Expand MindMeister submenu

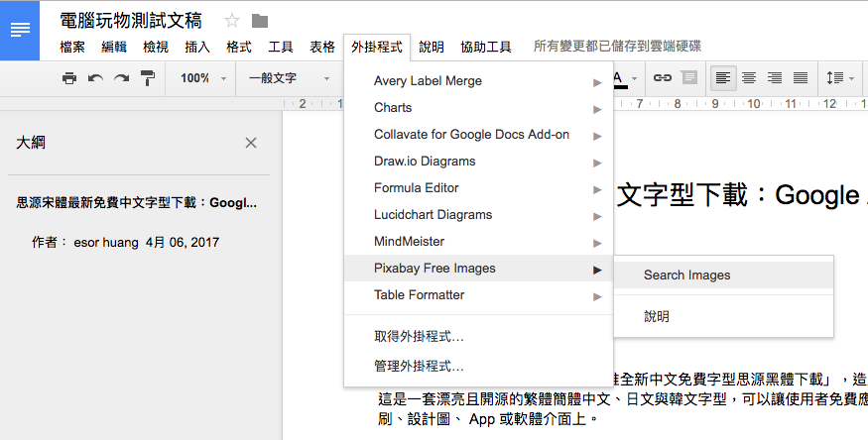point(478,242)
